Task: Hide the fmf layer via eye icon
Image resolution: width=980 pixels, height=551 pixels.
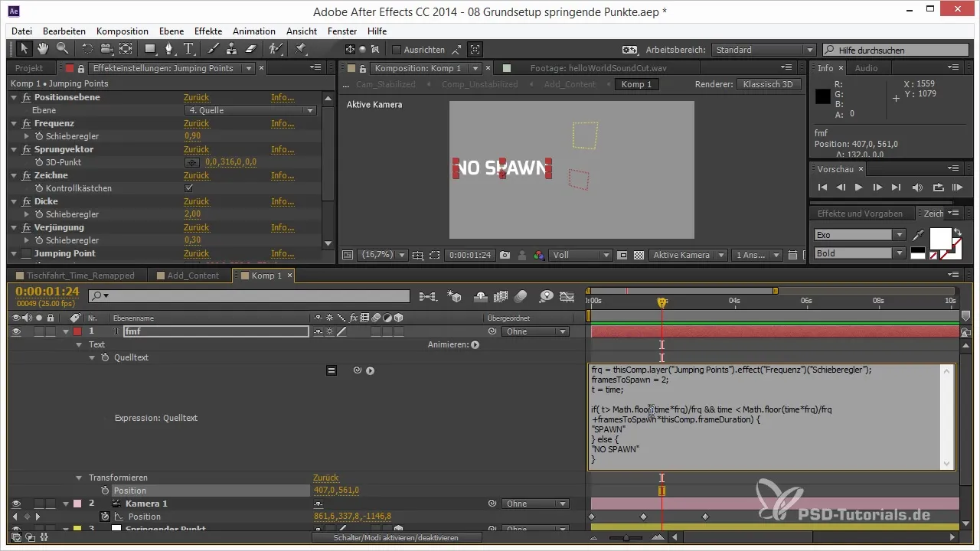Action: point(18,331)
